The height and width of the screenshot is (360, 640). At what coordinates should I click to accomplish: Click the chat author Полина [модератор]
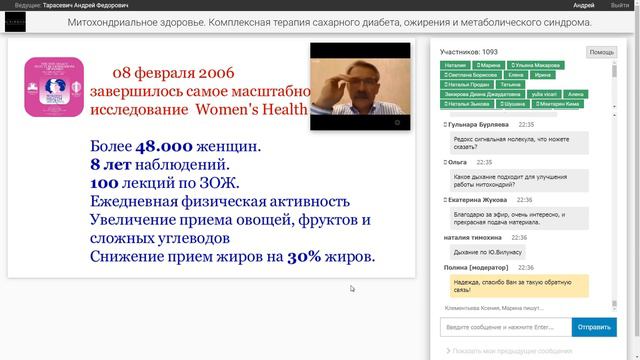tap(476, 267)
